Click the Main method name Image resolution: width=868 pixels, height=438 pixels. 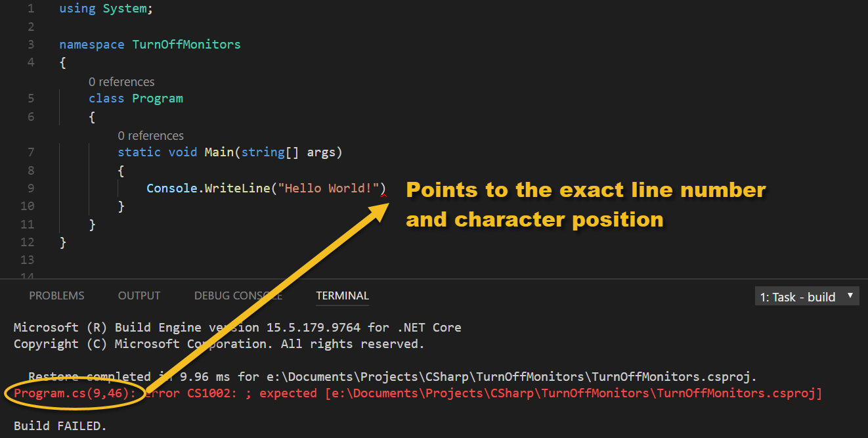pos(219,152)
